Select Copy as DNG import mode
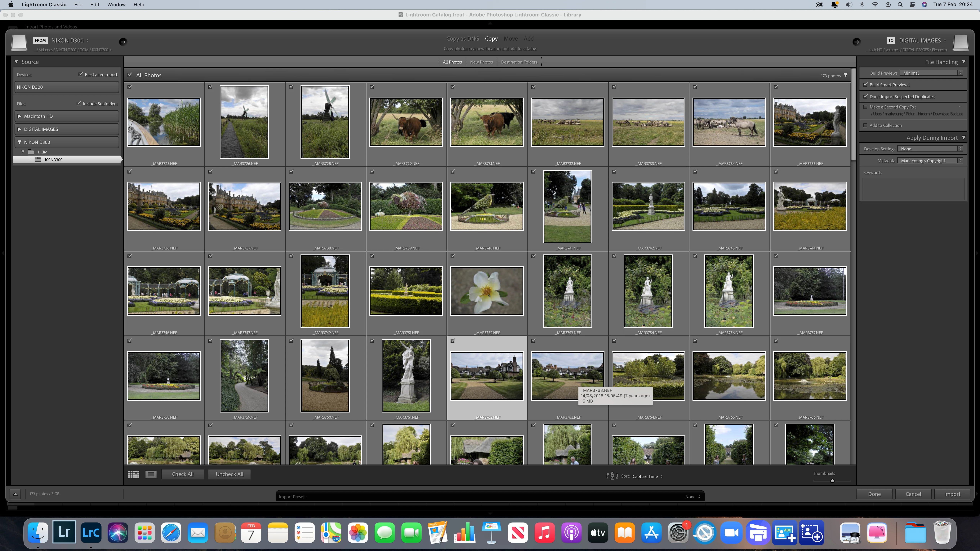Image resolution: width=980 pixels, height=551 pixels. tap(462, 39)
